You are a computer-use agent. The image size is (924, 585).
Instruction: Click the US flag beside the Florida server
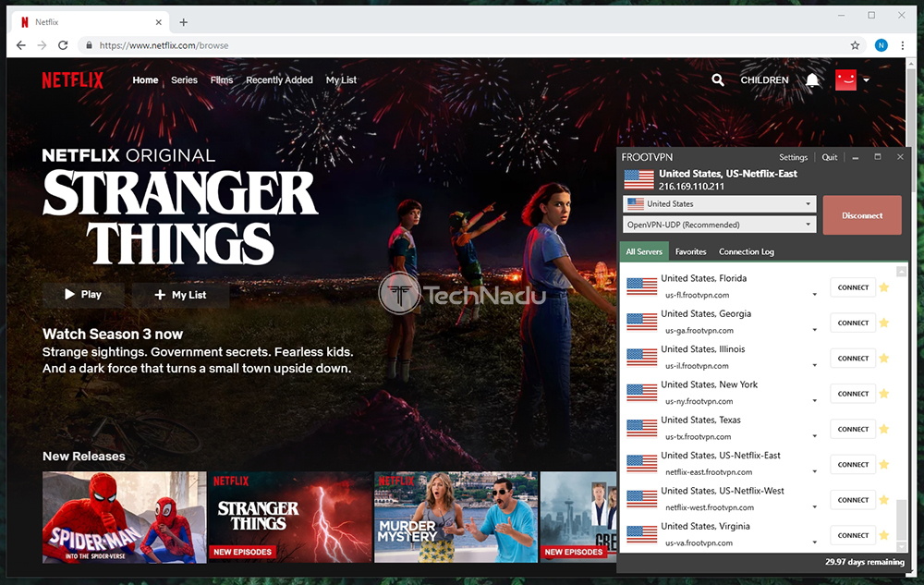click(x=642, y=286)
